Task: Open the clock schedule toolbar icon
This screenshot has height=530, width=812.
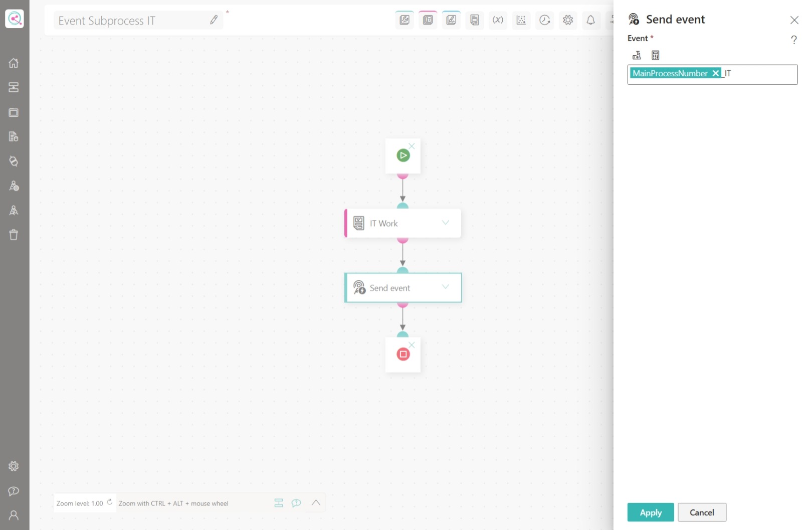Action: pos(545,20)
